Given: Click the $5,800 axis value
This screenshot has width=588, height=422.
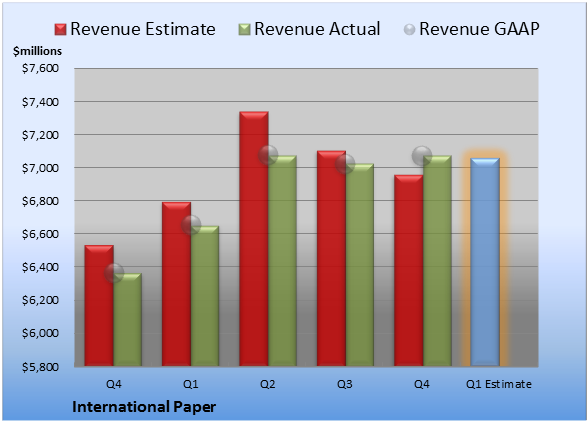Looking at the screenshot, I should pos(40,366).
